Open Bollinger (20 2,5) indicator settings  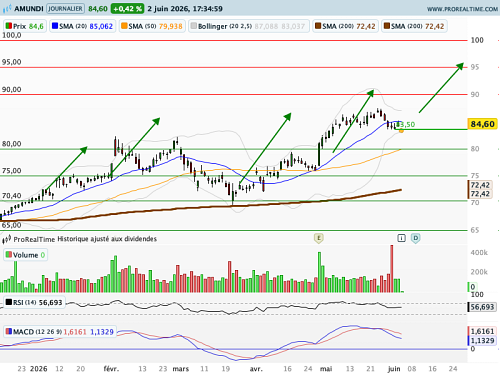[249, 26]
